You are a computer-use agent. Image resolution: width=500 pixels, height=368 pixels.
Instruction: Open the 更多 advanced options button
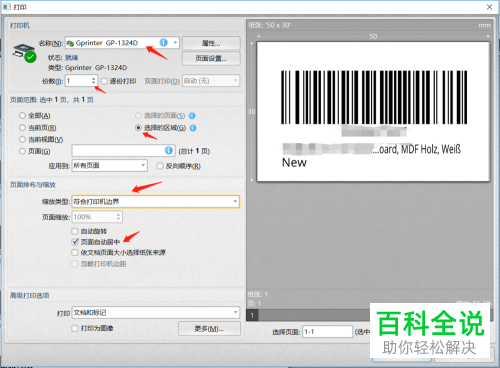tap(209, 329)
